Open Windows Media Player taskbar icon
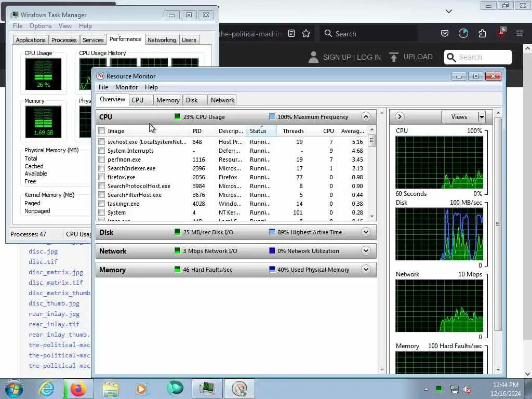The image size is (532, 399). point(141,389)
